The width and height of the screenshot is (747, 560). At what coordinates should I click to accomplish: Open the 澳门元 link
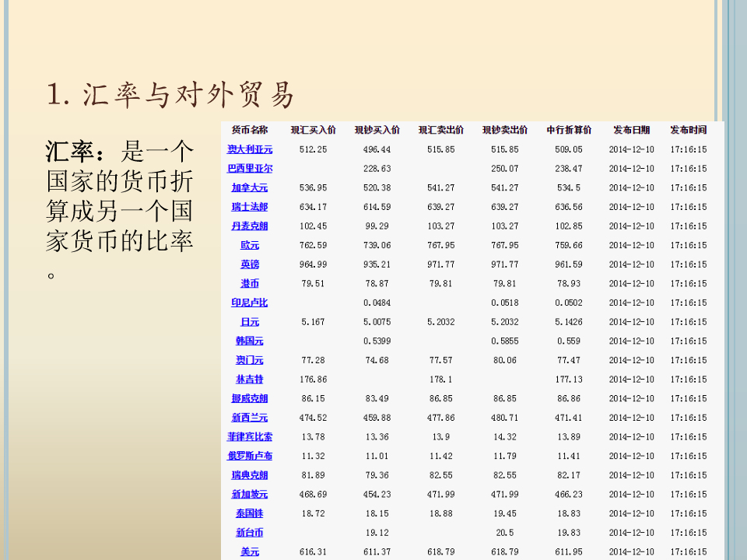click(x=250, y=360)
